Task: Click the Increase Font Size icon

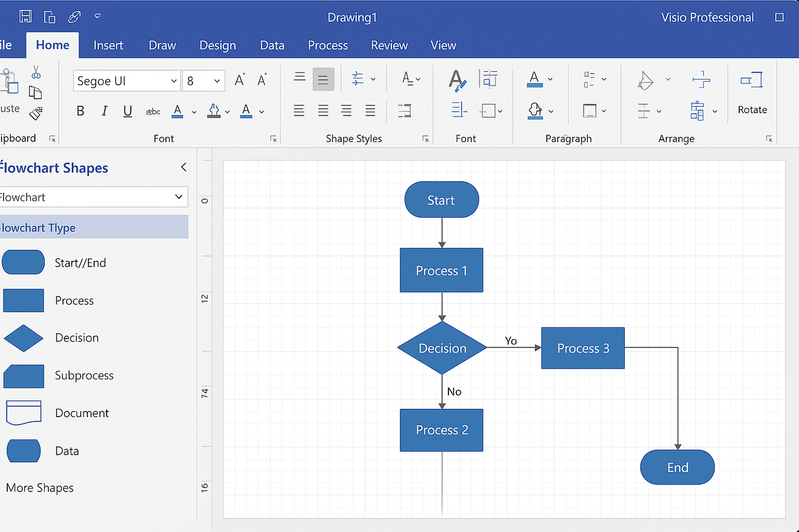Action: [x=239, y=81]
